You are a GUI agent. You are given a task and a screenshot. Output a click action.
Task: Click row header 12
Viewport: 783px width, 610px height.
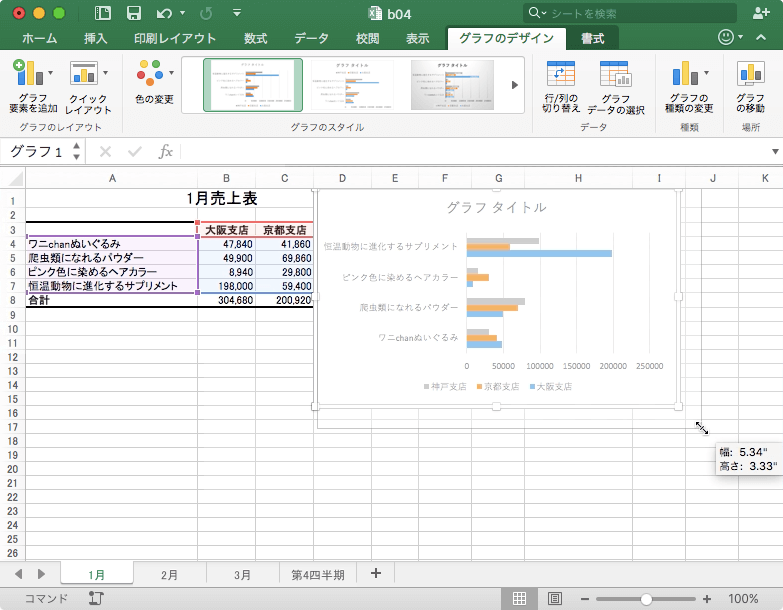tap(12, 357)
